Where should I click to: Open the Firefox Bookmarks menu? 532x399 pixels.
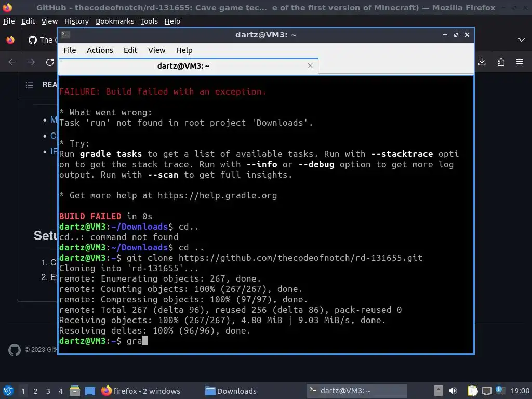[x=115, y=21]
